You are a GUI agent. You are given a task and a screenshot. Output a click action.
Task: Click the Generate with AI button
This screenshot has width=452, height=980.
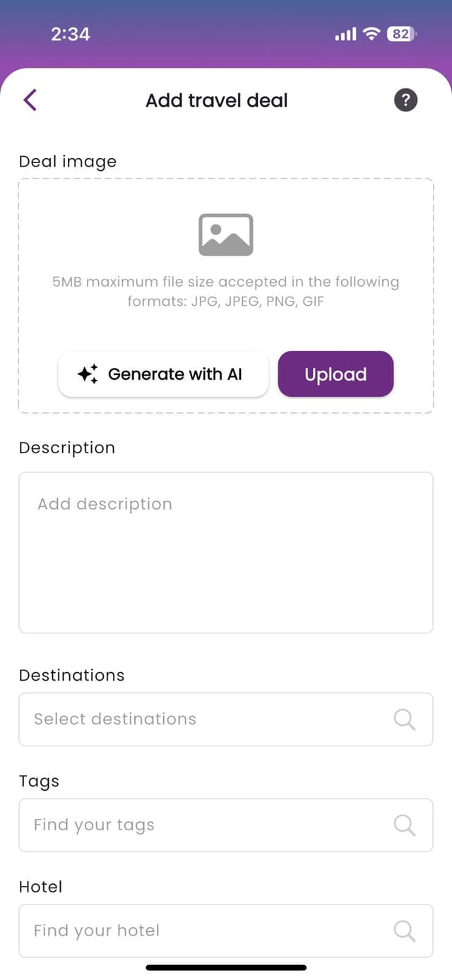tap(163, 374)
